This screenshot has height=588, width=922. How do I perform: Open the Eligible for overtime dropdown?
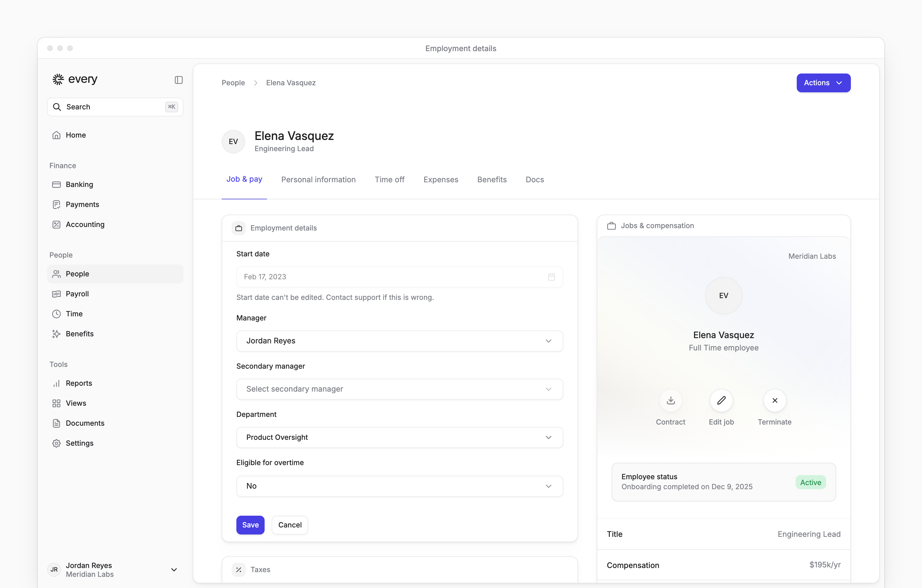(399, 486)
